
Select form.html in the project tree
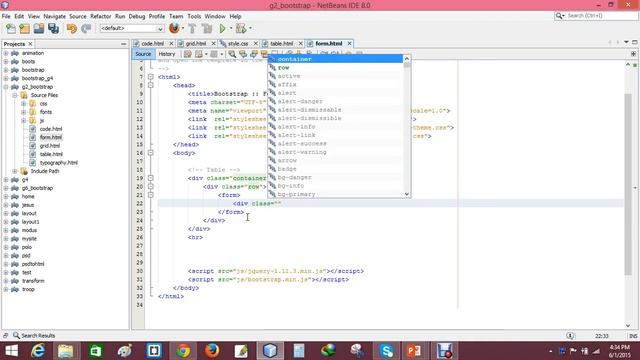point(51,138)
